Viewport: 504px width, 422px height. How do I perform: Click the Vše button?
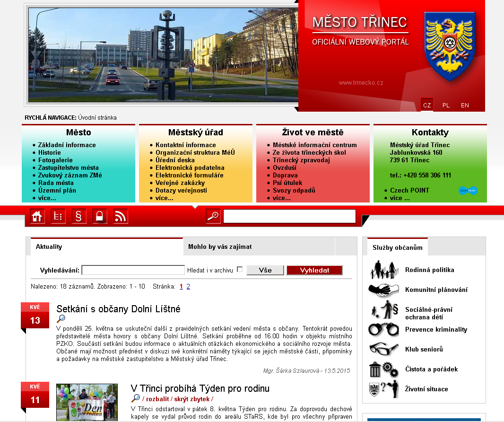[265, 270]
